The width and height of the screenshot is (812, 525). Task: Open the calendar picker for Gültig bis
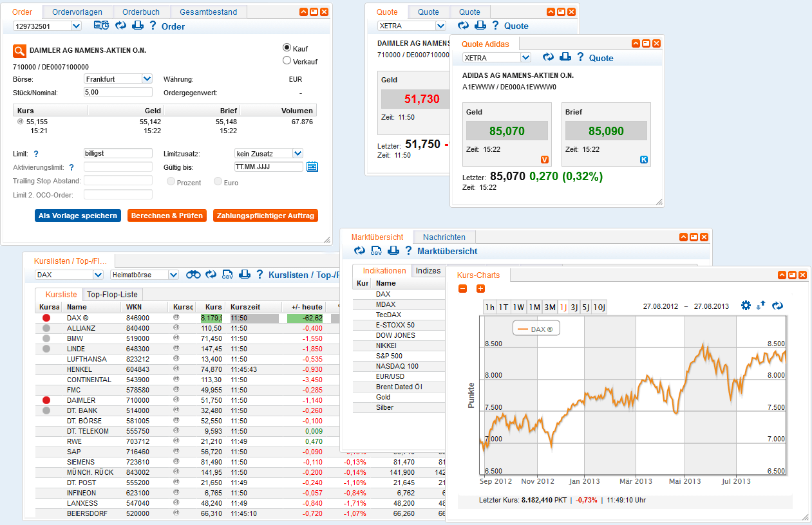pyautogui.click(x=312, y=167)
